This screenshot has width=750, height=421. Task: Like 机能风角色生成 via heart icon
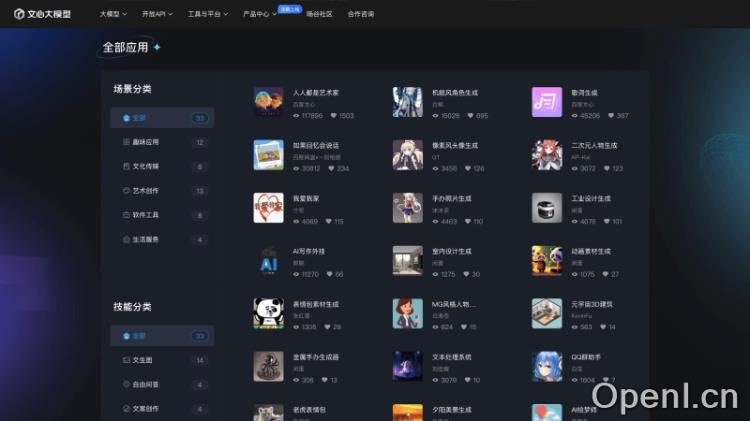click(x=471, y=116)
